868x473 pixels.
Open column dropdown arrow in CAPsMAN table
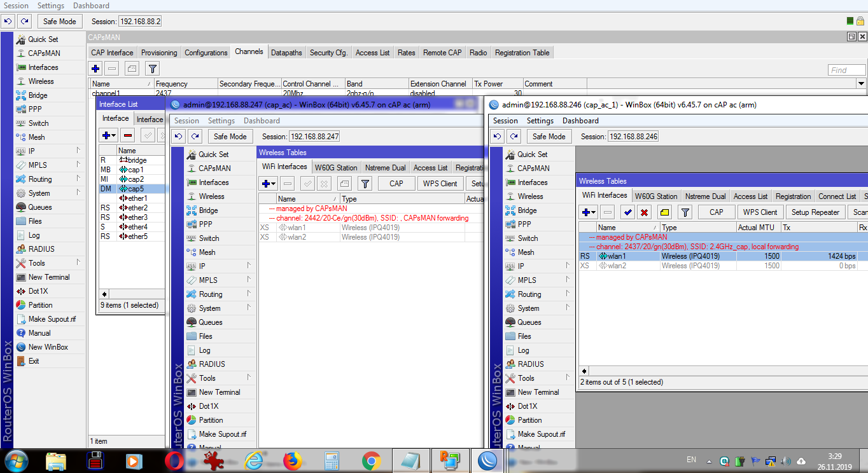862,84
